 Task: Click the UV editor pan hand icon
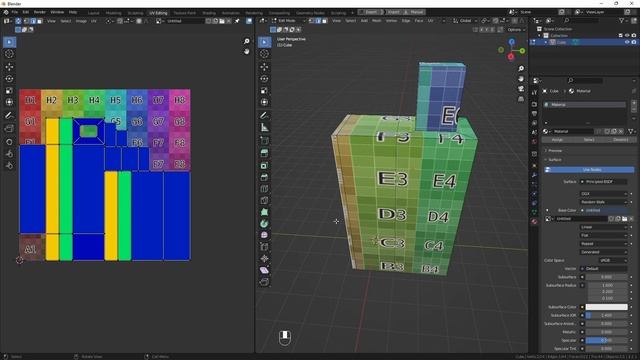tap(246, 51)
